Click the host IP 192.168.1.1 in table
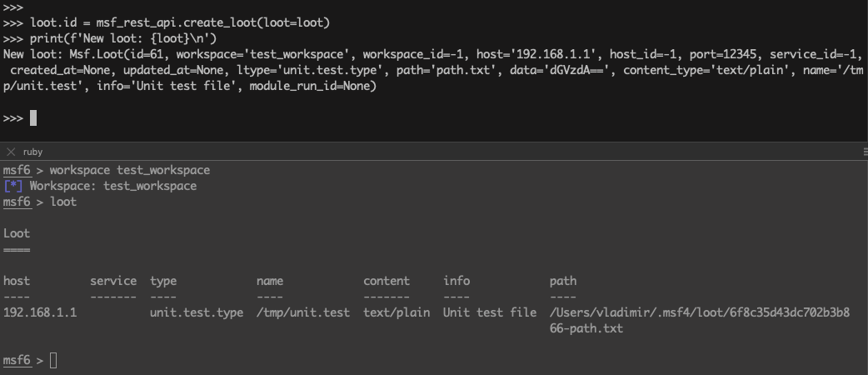 click(x=40, y=312)
